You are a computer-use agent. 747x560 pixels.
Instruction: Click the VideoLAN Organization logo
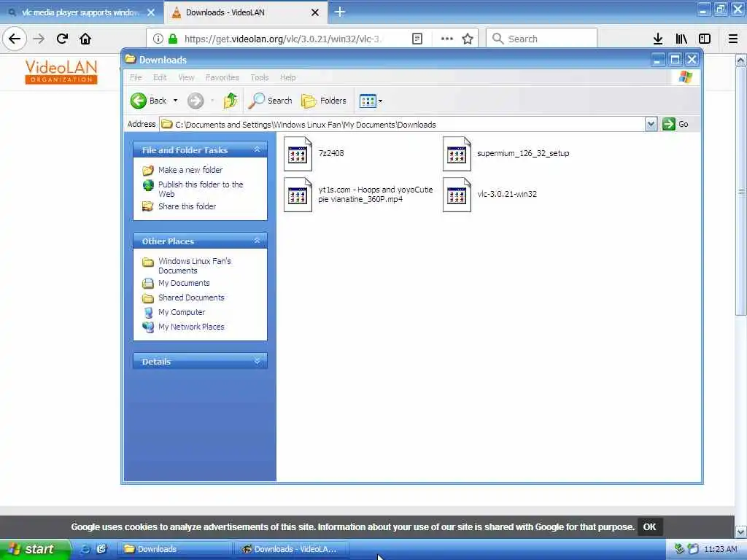pyautogui.click(x=61, y=72)
